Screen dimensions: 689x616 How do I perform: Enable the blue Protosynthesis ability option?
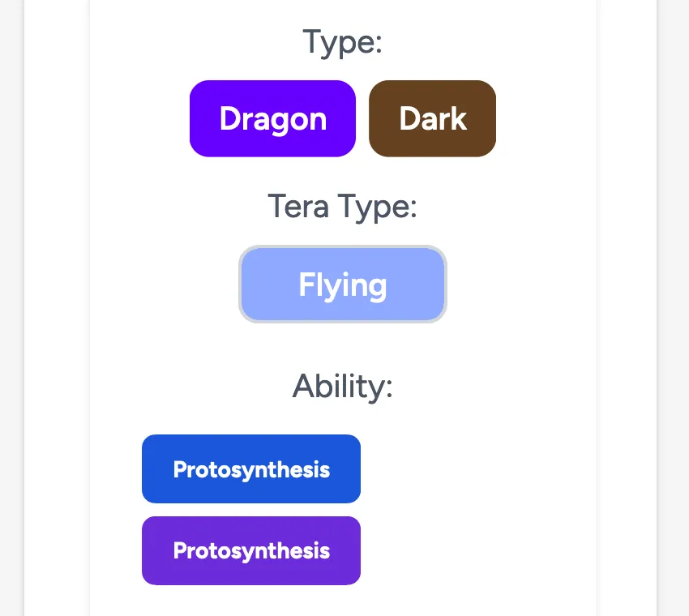251,468
